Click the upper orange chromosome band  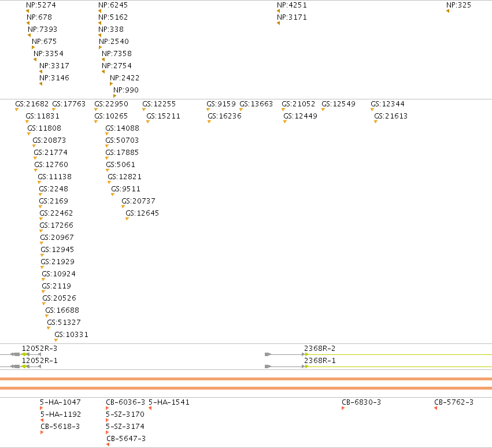[x=246, y=379]
